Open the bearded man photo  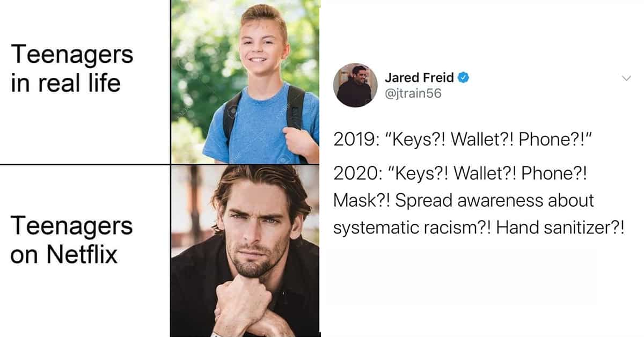245,251
